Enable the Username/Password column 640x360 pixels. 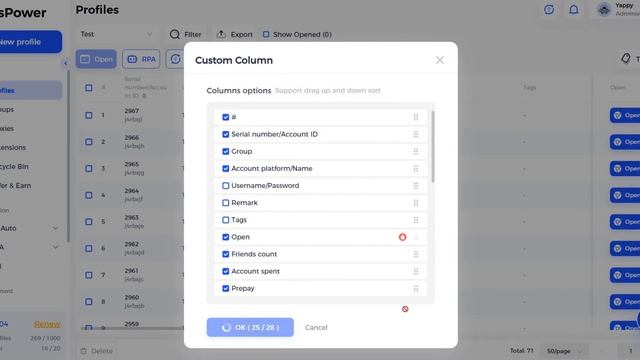226,186
